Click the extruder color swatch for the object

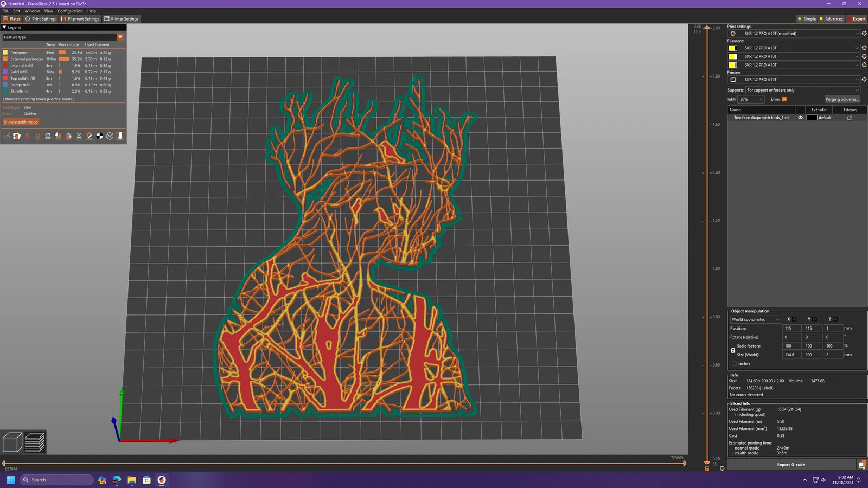812,118
